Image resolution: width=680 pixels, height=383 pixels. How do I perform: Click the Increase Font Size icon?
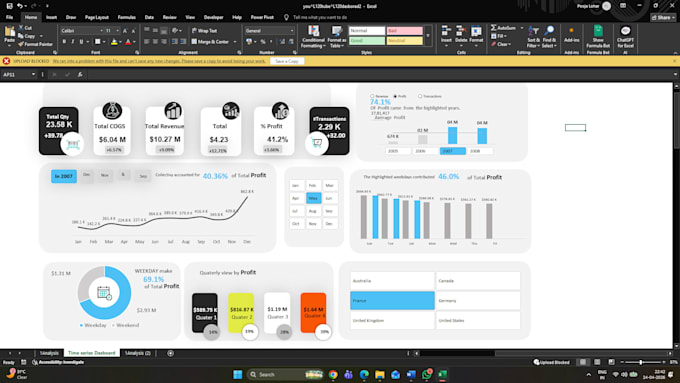click(125, 31)
